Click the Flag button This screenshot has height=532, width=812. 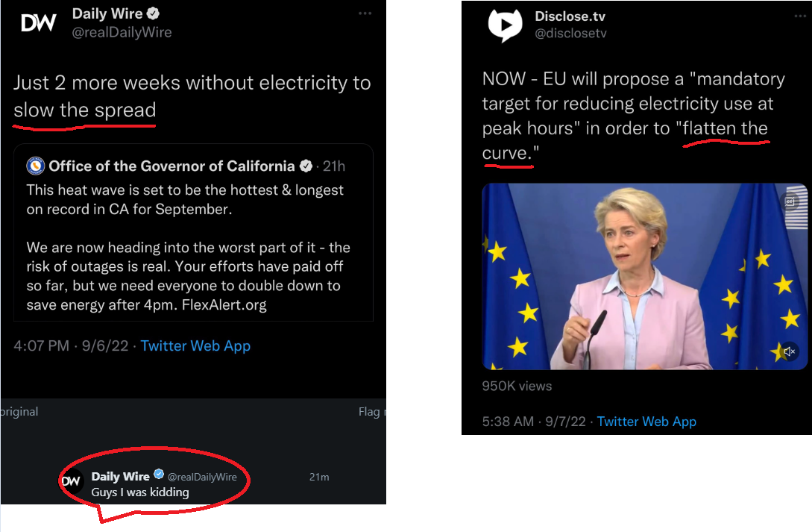pos(370,412)
